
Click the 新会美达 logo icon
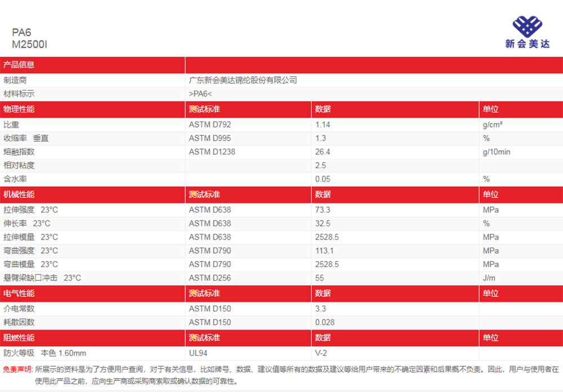tap(527, 32)
